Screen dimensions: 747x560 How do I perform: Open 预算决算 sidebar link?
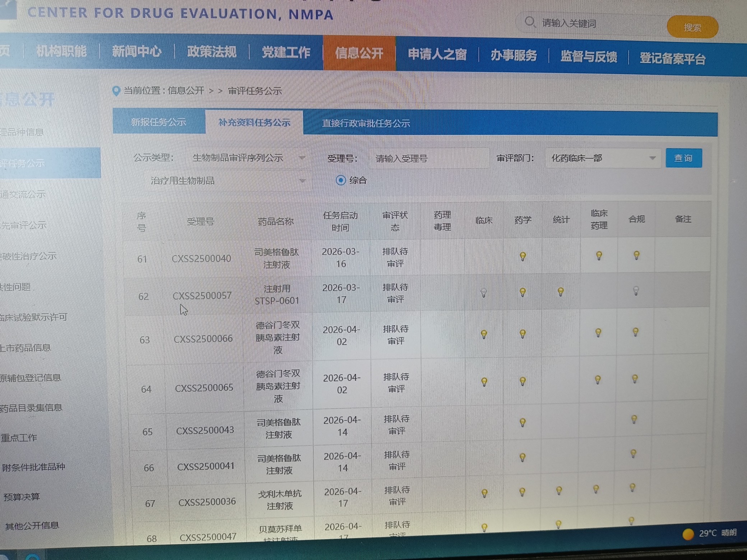pos(22,497)
